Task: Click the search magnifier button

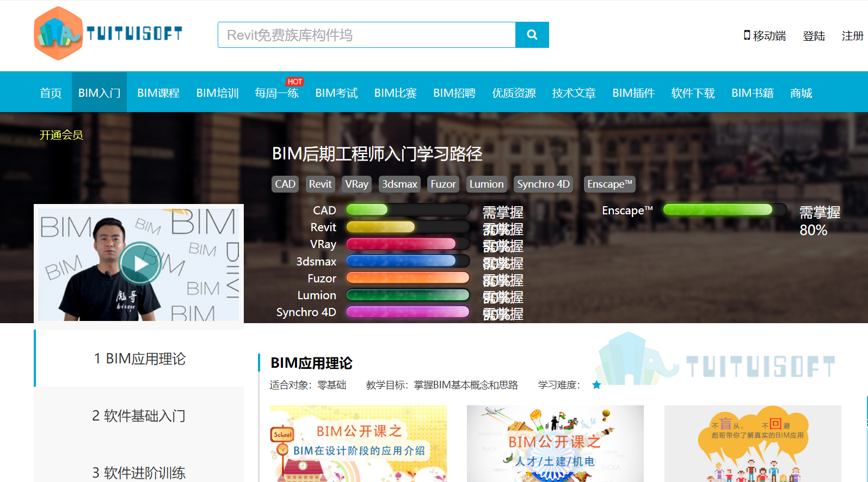Action: (532, 35)
